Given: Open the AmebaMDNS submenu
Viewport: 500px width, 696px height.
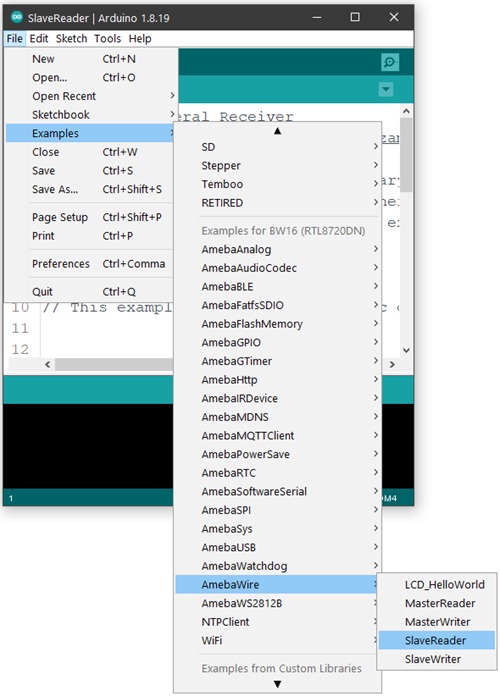Looking at the screenshot, I should point(278,417).
